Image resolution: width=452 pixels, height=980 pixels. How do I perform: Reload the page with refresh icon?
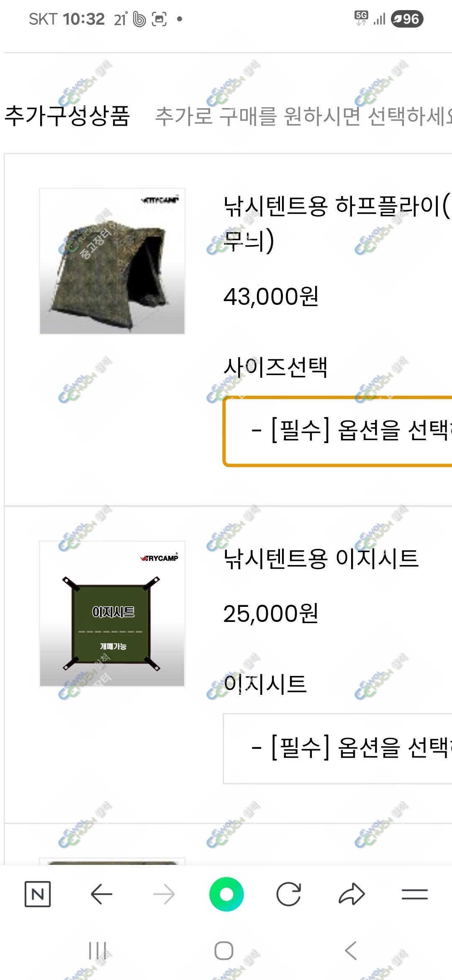click(289, 894)
